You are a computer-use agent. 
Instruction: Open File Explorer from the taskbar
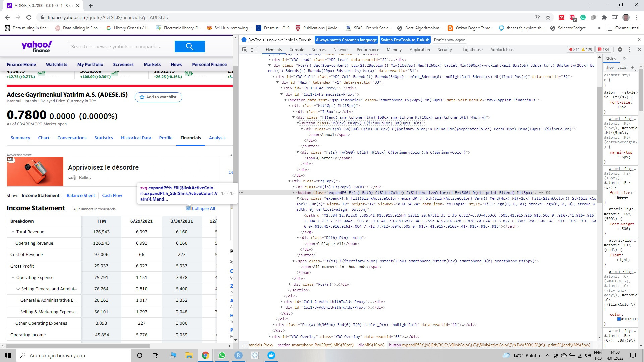(189, 355)
